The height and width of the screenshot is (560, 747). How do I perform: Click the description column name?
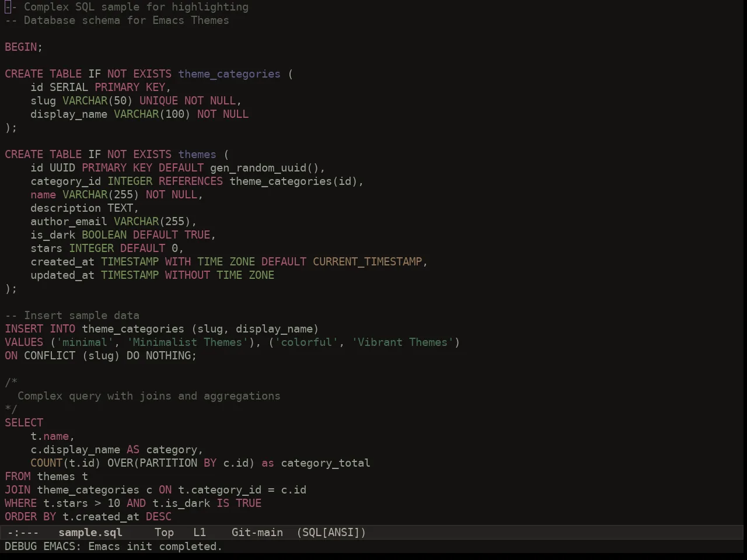point(66,208)
